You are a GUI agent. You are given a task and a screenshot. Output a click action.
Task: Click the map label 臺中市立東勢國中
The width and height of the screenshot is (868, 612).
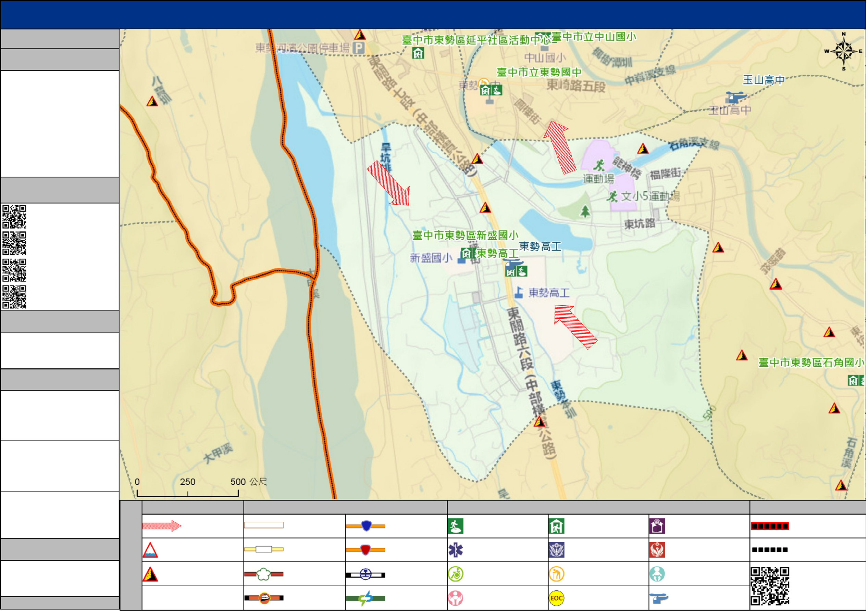click(540, 72)
